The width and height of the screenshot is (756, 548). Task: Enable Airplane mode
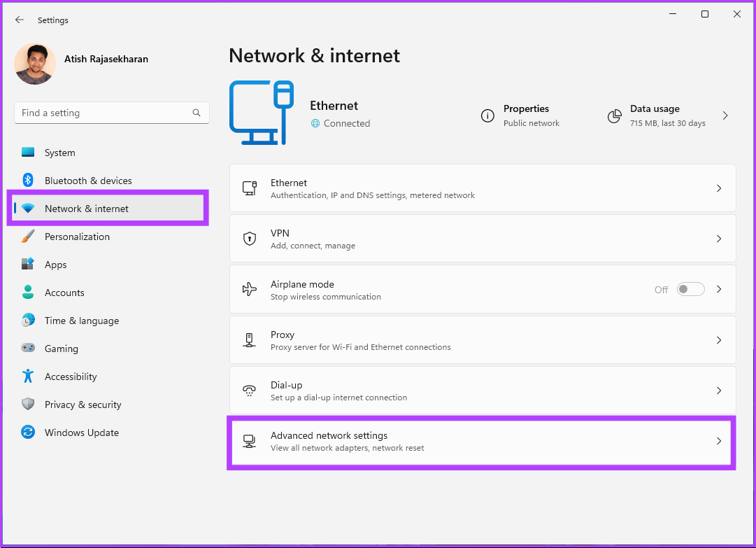point(690,288)
